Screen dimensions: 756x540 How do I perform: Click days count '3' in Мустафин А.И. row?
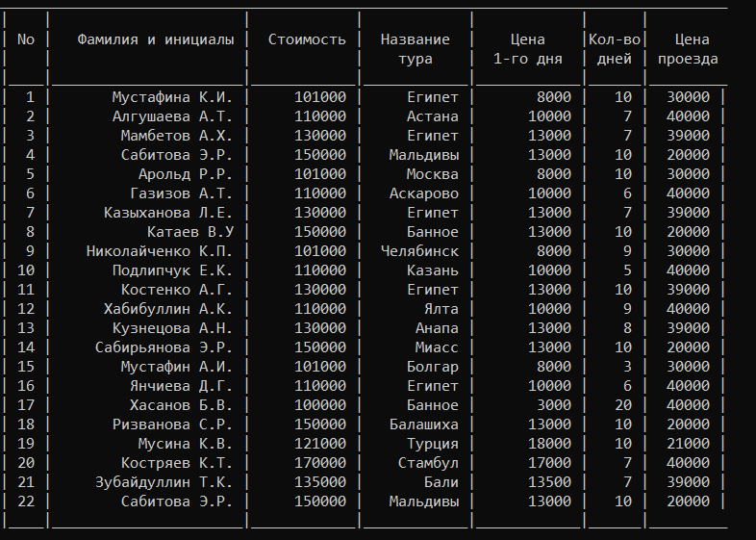click(x=627, y=367)
